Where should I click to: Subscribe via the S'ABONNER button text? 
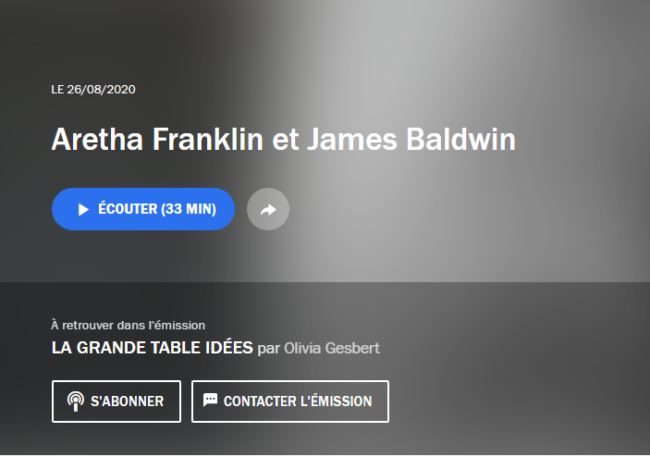click(x=127, y=401)
